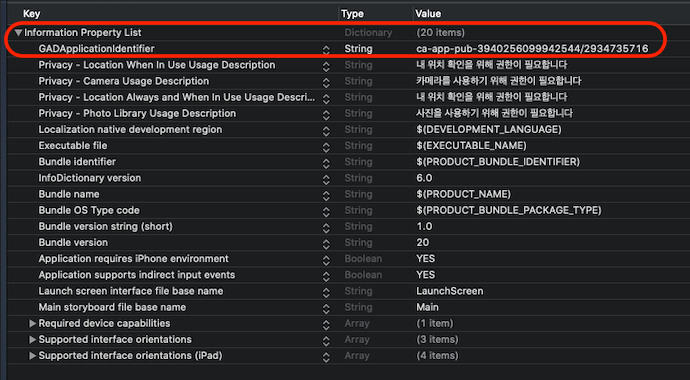Click the 1.0 short version value
This screenshot has width=690, height=380.
pos(424,227)
